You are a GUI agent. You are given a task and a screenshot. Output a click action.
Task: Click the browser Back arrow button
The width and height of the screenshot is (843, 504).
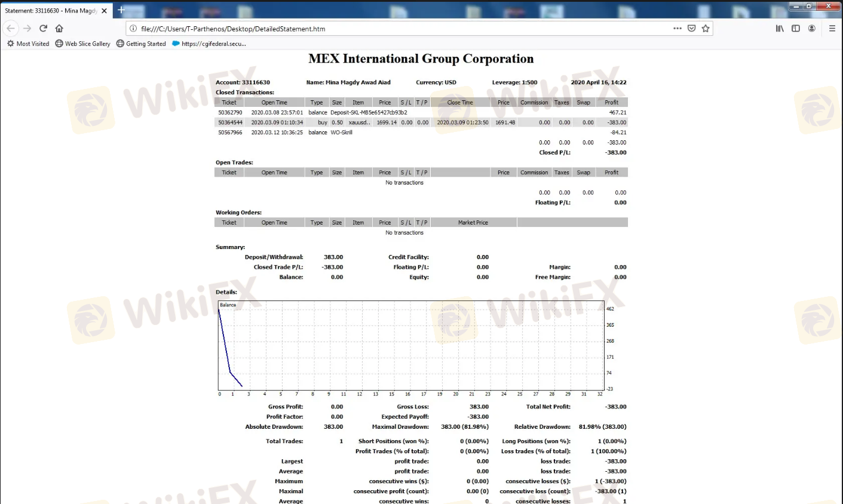(11, 28)
